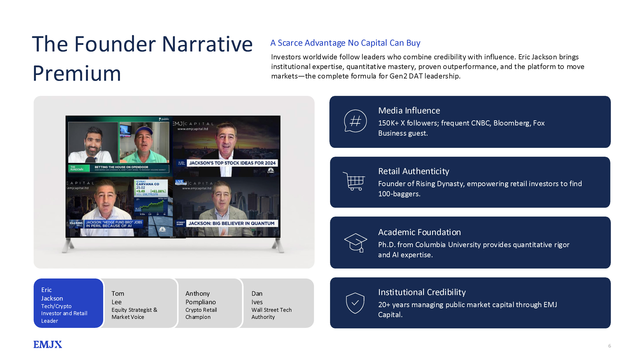The height and width of the screenshot is (362, 644).
Task: Open the Retail Authenticity card
Action: point(470,182)
